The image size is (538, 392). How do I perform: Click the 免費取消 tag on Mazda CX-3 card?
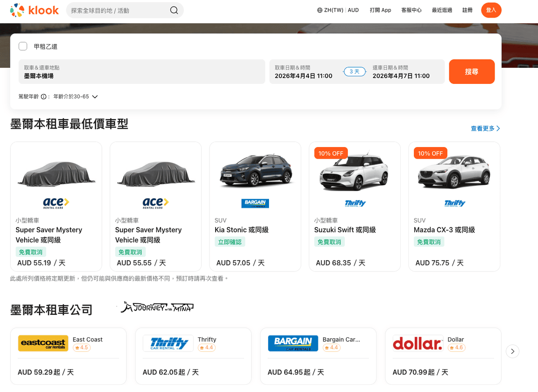coord(429,242)
